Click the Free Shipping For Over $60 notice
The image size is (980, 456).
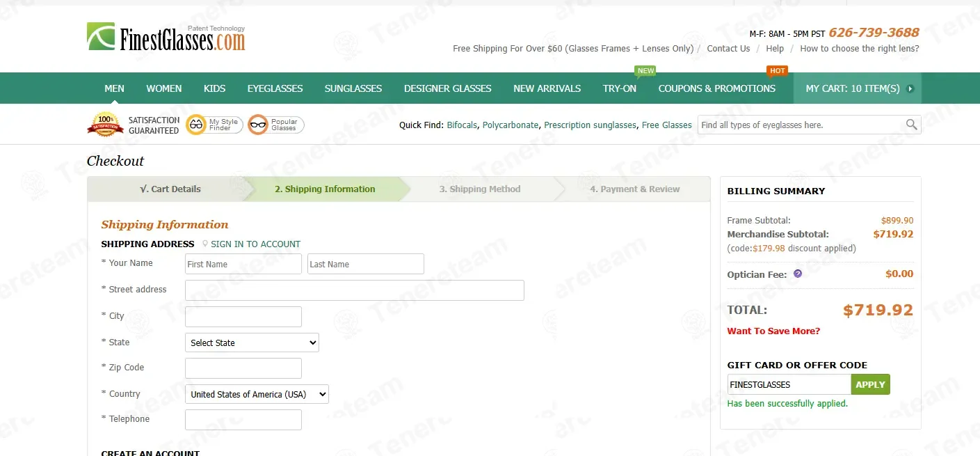click(x=573, y=49)
